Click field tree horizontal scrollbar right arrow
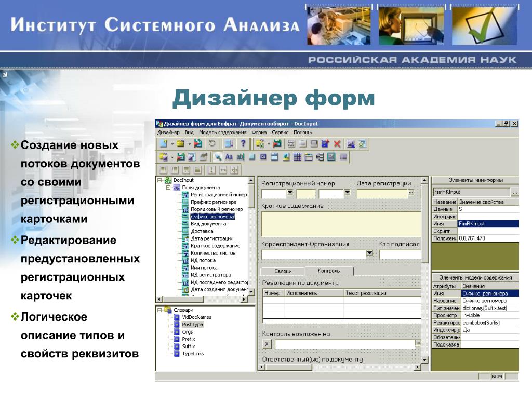The image size is (532, 399). pyautogui.click(x=244, y=299)
